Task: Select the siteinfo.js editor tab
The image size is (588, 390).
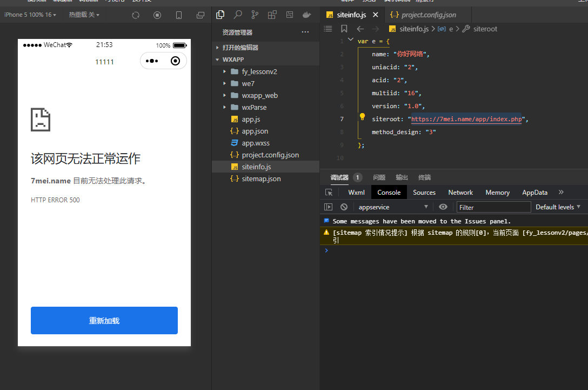Action: tap(351, 15)
